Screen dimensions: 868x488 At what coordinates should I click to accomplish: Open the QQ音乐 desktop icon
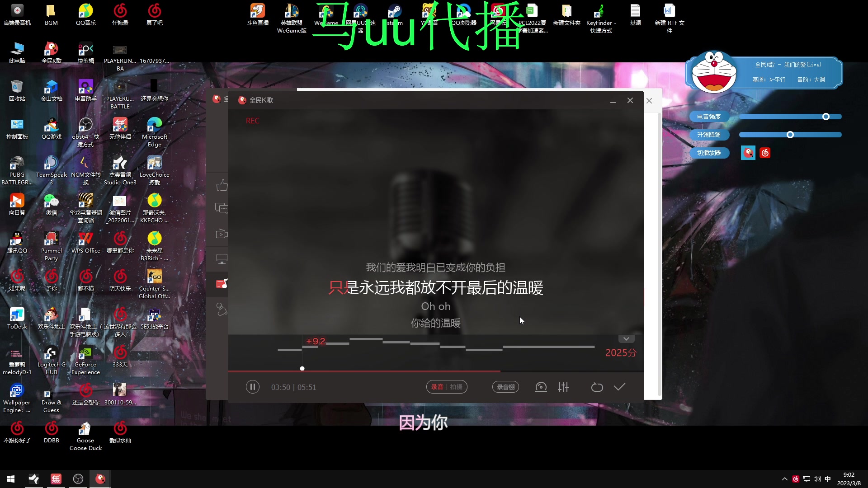85,15
